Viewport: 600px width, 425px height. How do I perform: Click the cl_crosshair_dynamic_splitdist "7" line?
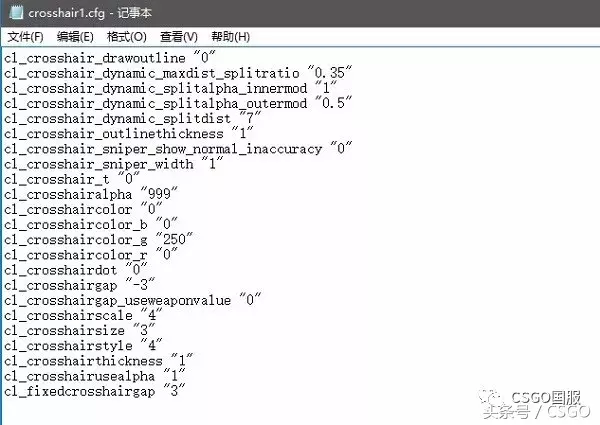tap(132, 118)
